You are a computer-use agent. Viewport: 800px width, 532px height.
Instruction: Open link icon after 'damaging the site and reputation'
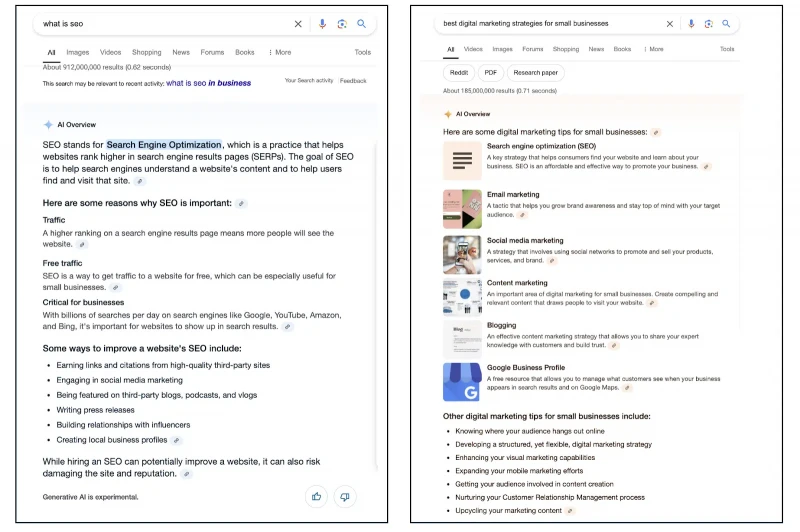186,474
